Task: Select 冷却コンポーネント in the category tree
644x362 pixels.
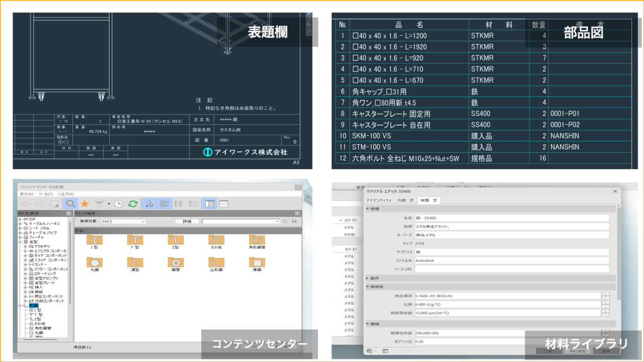Action: click(49, 301)
